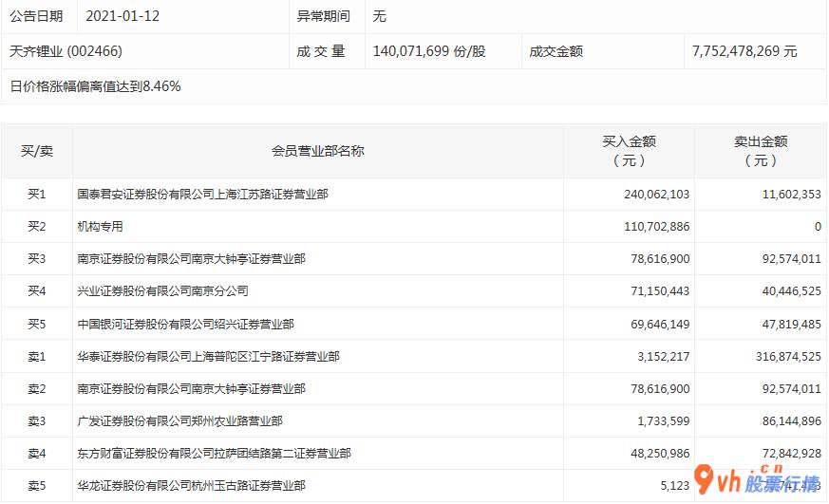This screenshot has width=829, height=504.
Task: Click the 卖3 row label
Action: tap(37, 421)
